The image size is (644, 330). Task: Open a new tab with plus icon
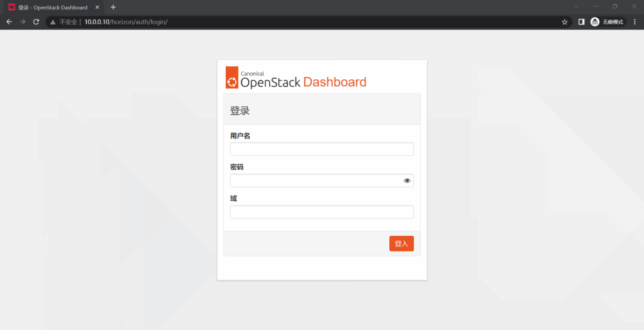113,8
